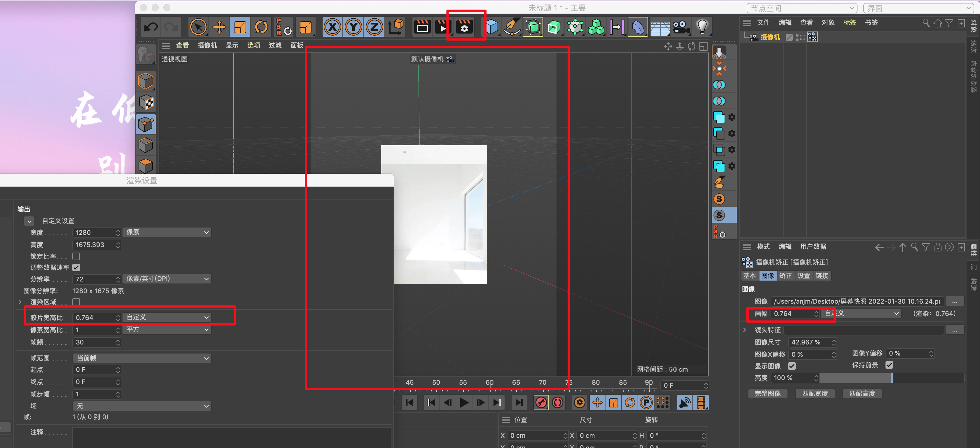Open the Camera menu in viewport

(x=207, y=45)
